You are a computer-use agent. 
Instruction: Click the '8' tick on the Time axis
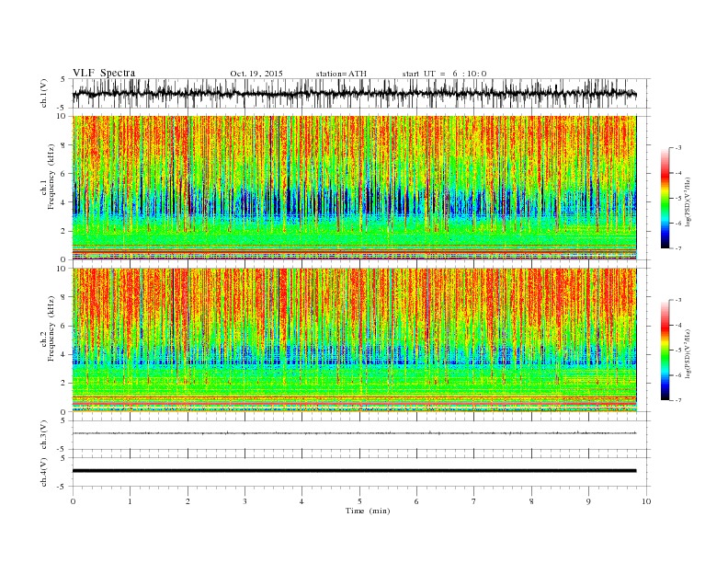click(x=531, y=501)
